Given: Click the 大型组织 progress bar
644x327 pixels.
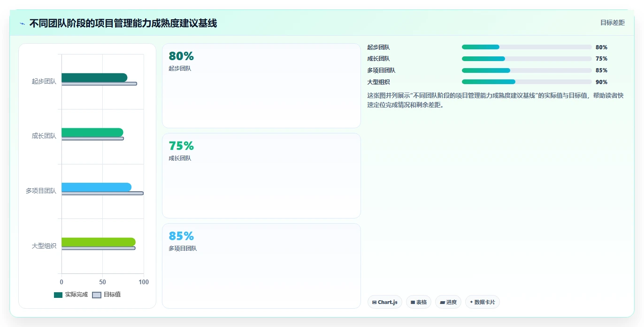Looking at the screenshot, I should (x=527, y=82).
